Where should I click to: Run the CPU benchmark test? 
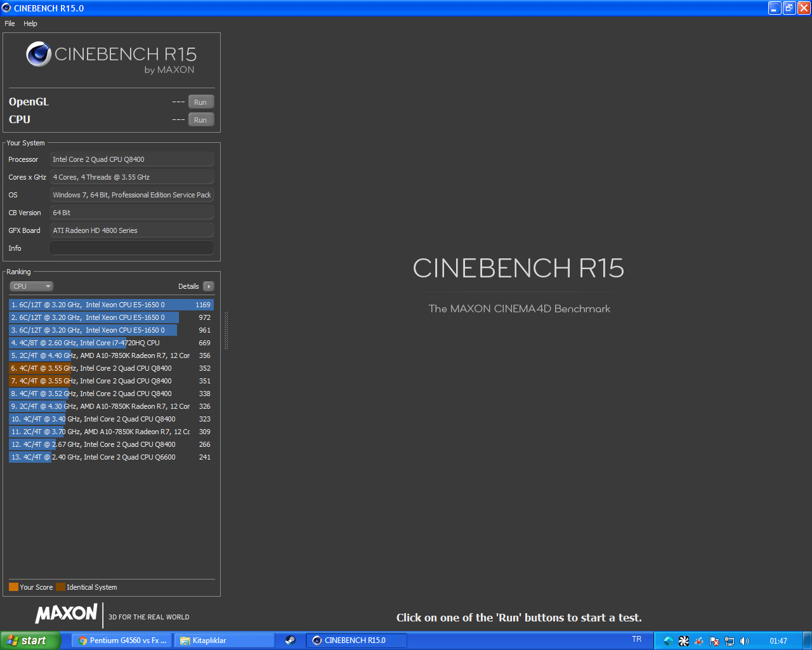(200, 120)
